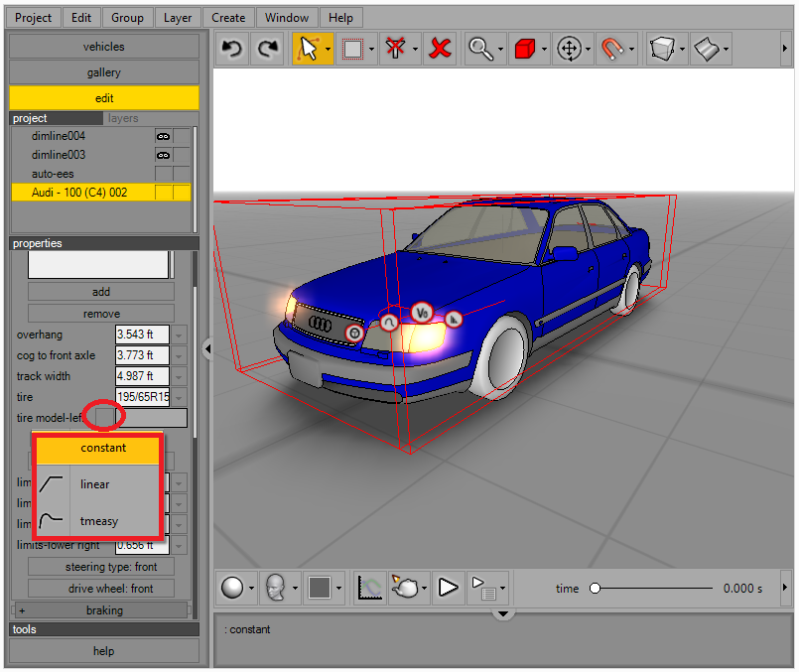Open the Window menu
799x672 pixels.
click(287, 18)
